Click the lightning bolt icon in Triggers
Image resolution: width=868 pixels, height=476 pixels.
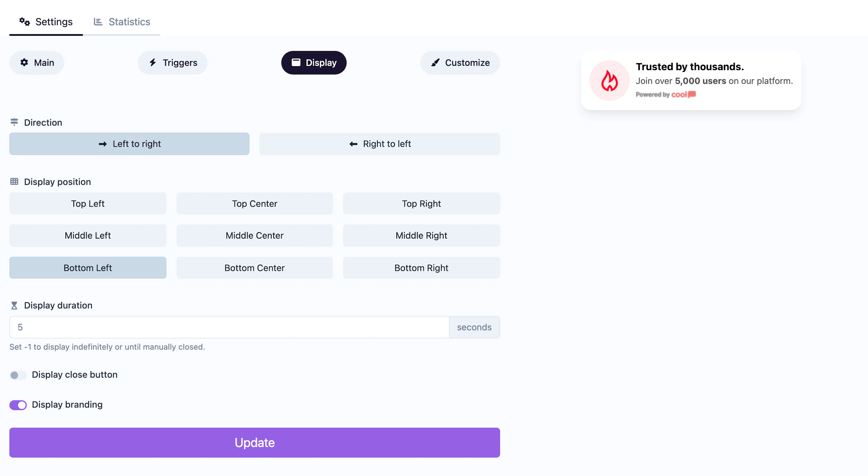[x=153, y=62]
